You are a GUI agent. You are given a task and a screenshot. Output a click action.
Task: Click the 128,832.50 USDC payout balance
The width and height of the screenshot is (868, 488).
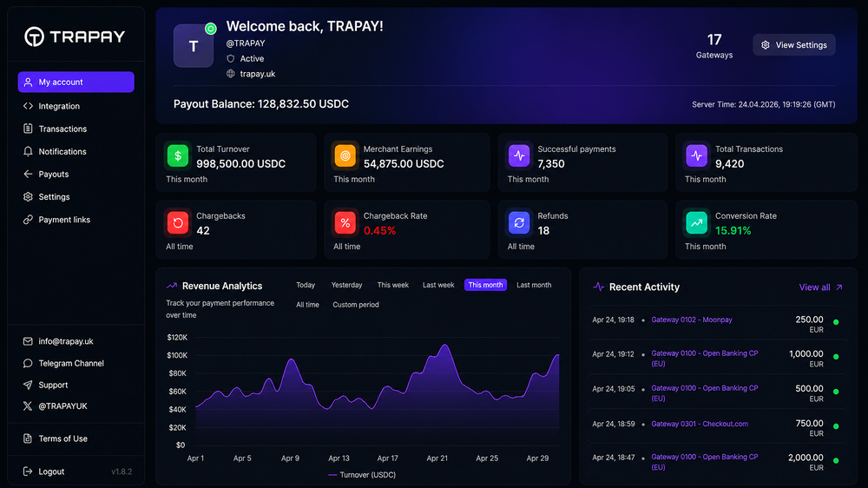303,103
